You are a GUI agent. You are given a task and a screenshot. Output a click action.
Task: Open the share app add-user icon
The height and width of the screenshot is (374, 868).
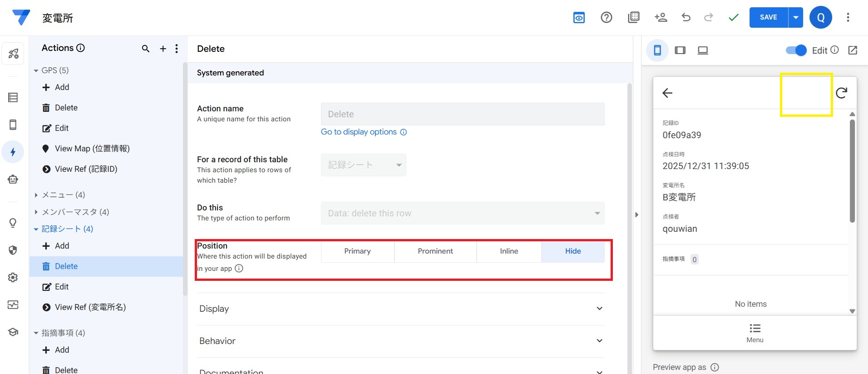tap(661, 17)
